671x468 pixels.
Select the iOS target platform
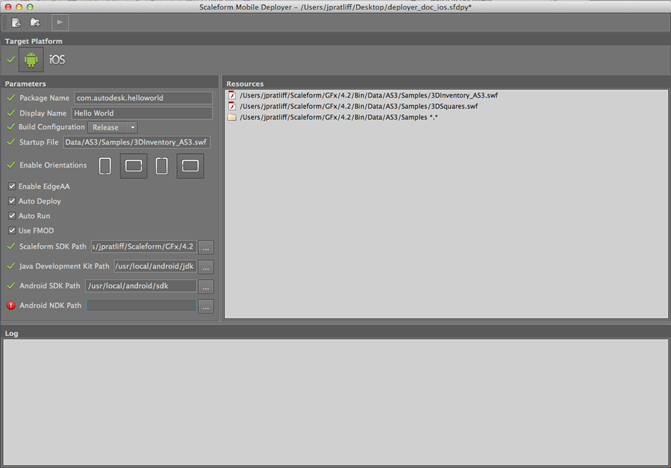click(x=57, y=59)
